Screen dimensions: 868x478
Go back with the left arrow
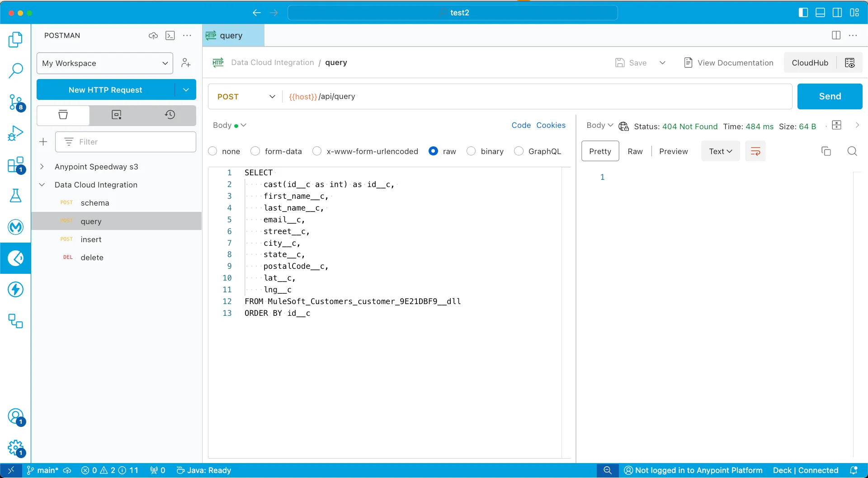[x=257, y=13]
